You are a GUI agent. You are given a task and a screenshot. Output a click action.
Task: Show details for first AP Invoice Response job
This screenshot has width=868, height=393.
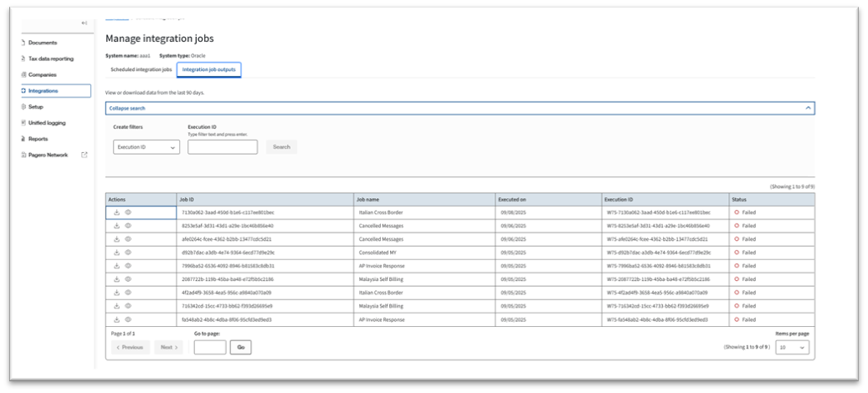coord(128,266)
